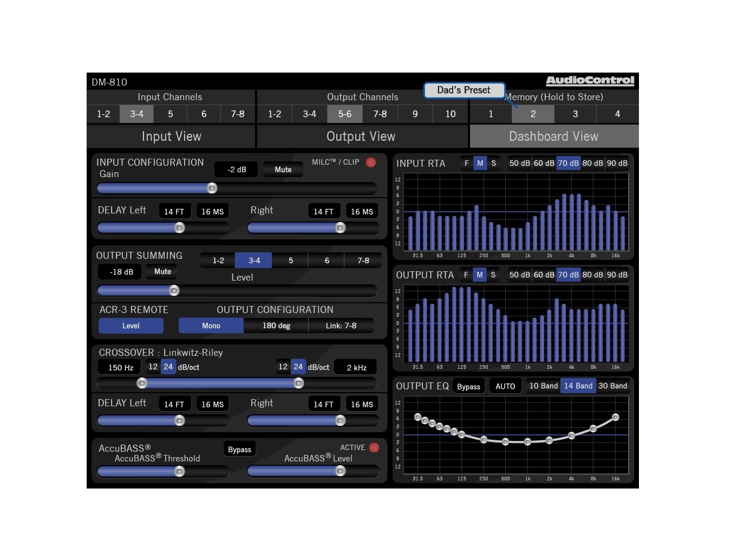
Task: Toggle the AccuBASS Bypass button
Action: 239,450
